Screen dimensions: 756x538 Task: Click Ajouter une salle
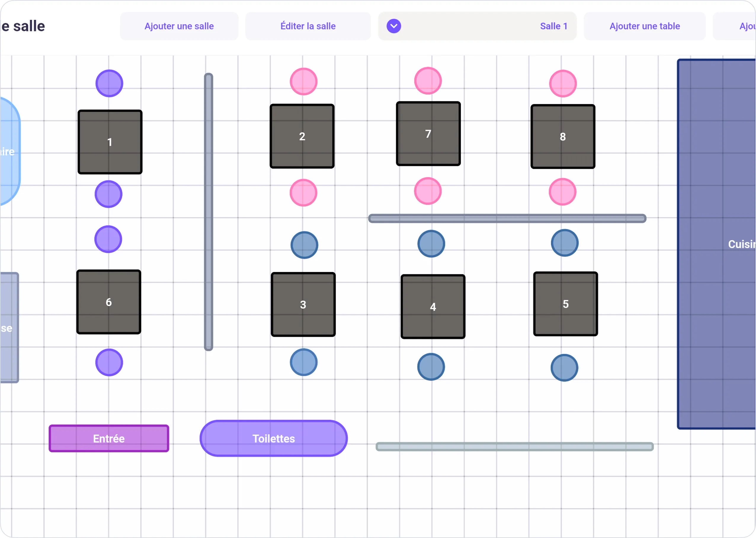tap(179, 26)
